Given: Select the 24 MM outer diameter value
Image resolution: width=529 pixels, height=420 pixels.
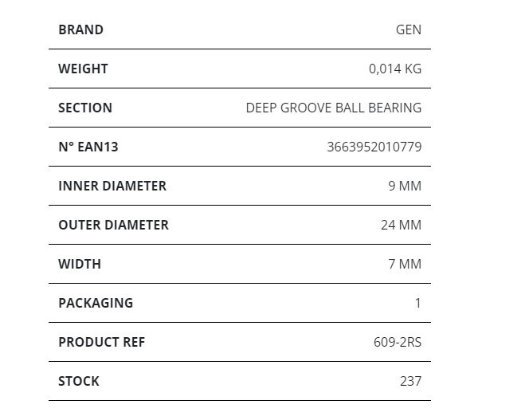Looking at the screenshot, I should (402, 226).
